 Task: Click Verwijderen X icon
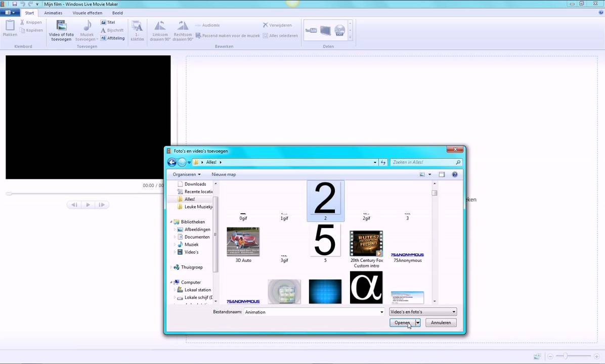pyautogui.click(x=265, y=25)
